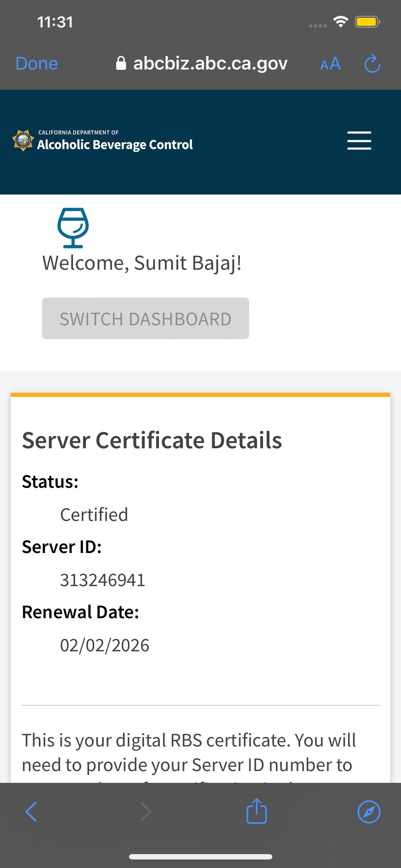
Task: Tap the forward navigation chevron
Action: point(145,812)
